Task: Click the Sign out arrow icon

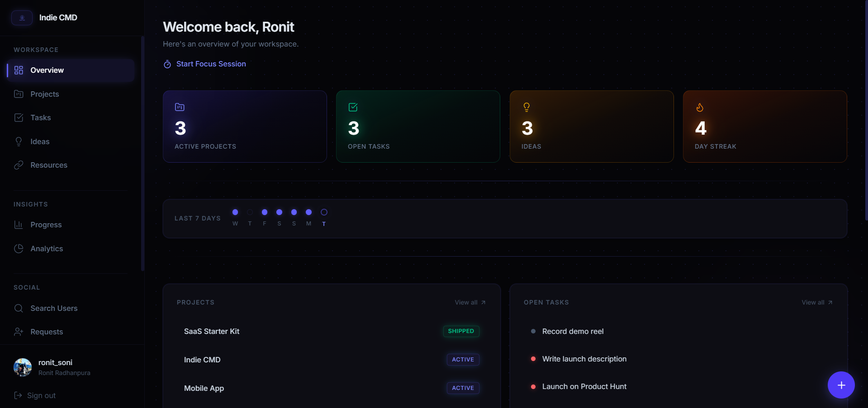Action: tap(18, 395)
